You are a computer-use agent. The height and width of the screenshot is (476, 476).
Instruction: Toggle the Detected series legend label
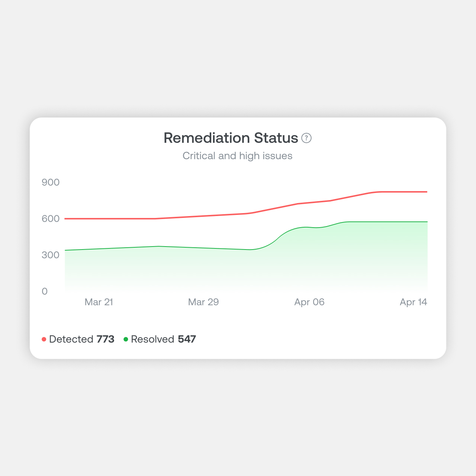tap(71, 339)
